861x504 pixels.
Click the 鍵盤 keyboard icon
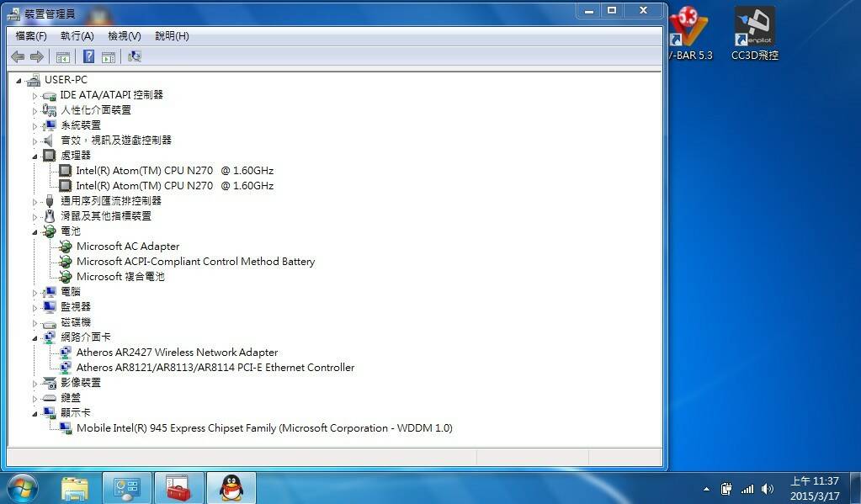[50, 397]
